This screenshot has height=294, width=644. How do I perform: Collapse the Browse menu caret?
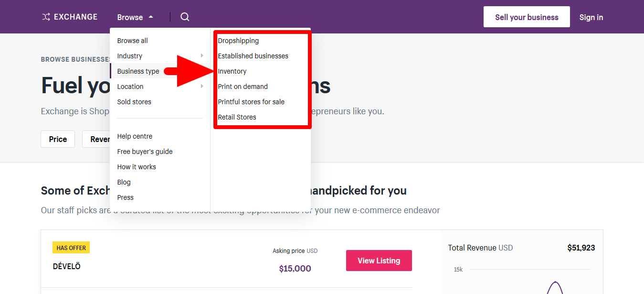(151, 17)
